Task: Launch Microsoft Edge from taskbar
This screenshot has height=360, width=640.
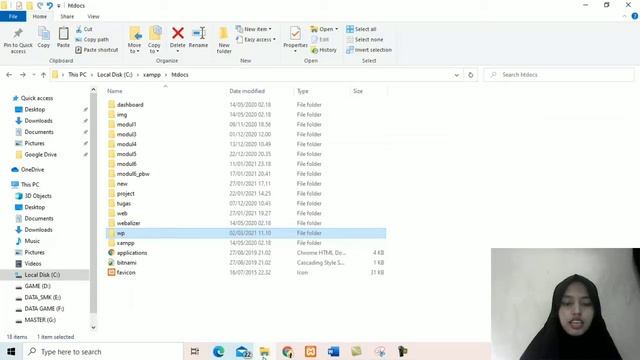Action: click(219, 351)
